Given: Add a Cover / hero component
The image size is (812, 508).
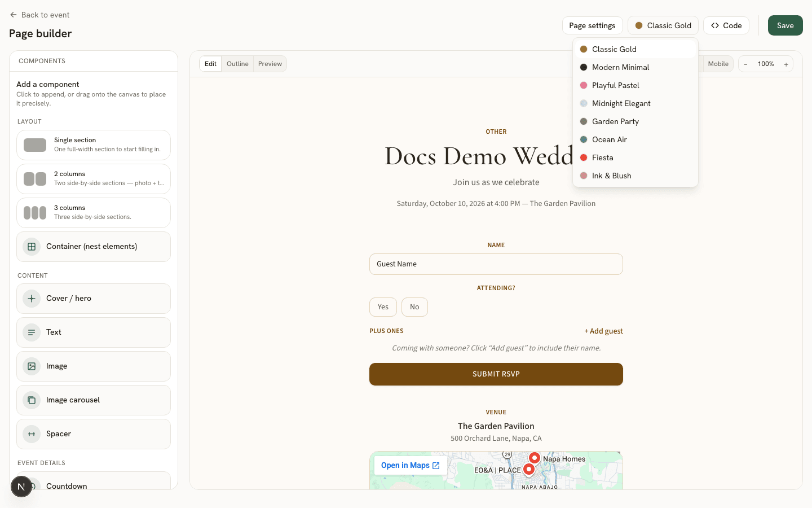Looking at the screenshot, I should (94, 299).
